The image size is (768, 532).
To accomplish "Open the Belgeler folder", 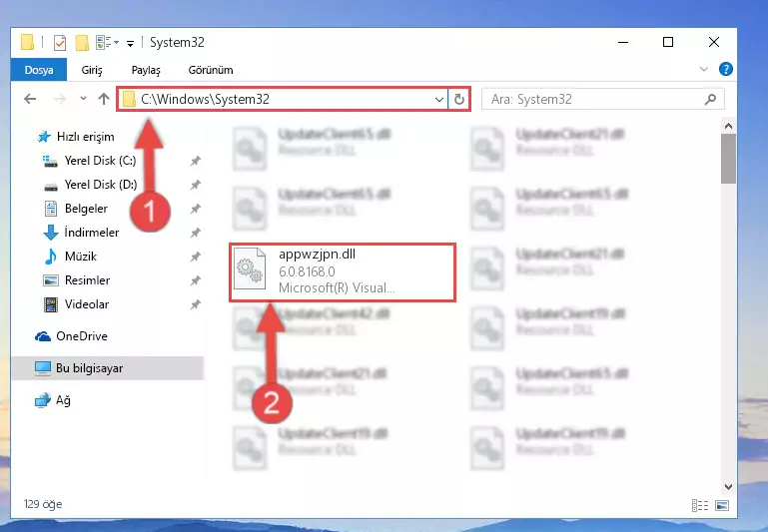I will point(76,209).
